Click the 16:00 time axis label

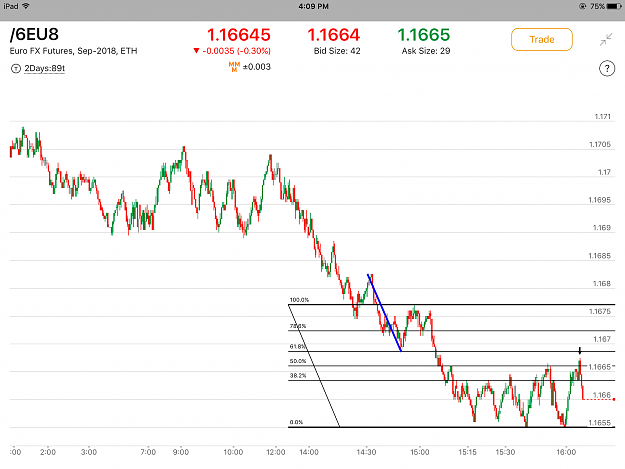[x=566, y=452]
